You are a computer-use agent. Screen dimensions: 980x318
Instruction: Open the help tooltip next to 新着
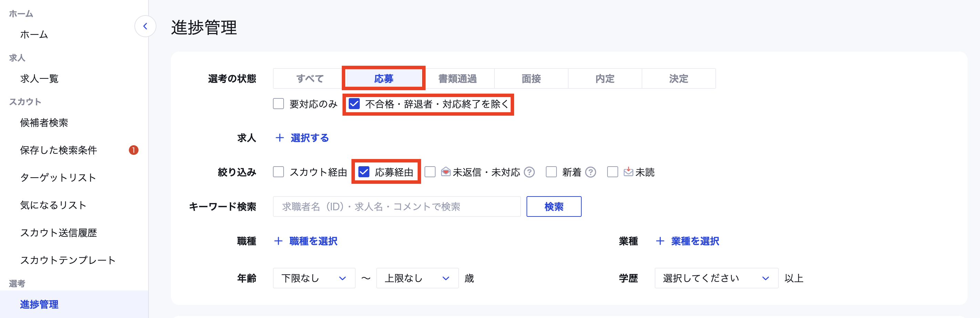(590, 172)
